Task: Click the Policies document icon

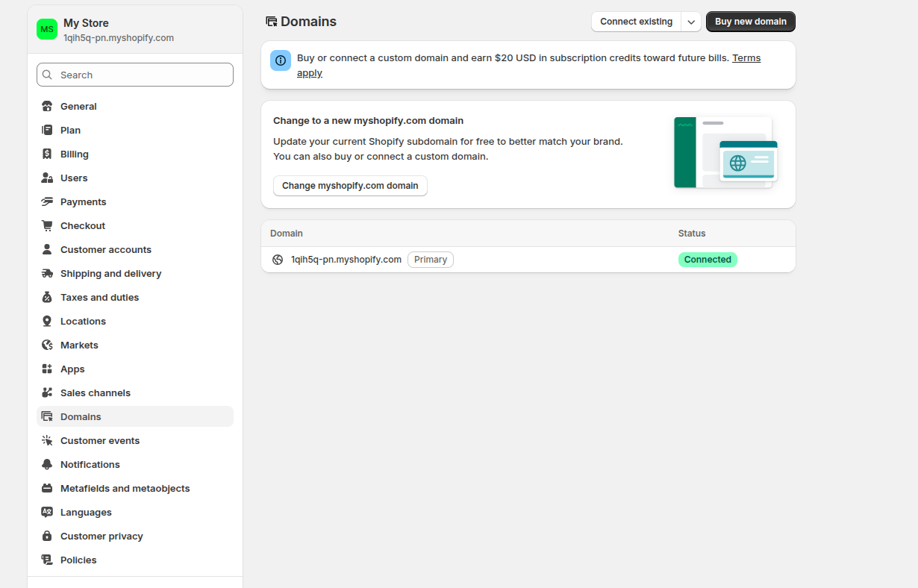Action: pyautogui.click(x=47, y=560)
